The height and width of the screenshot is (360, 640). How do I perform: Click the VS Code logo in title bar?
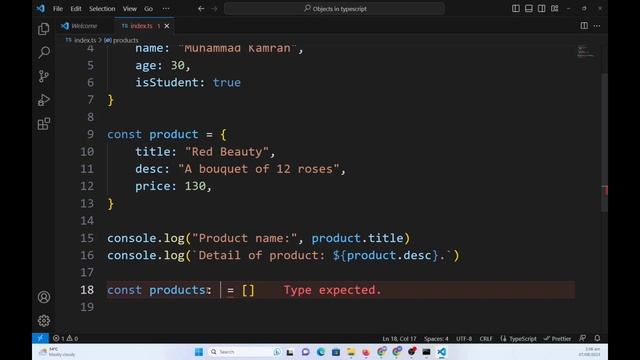40,8
